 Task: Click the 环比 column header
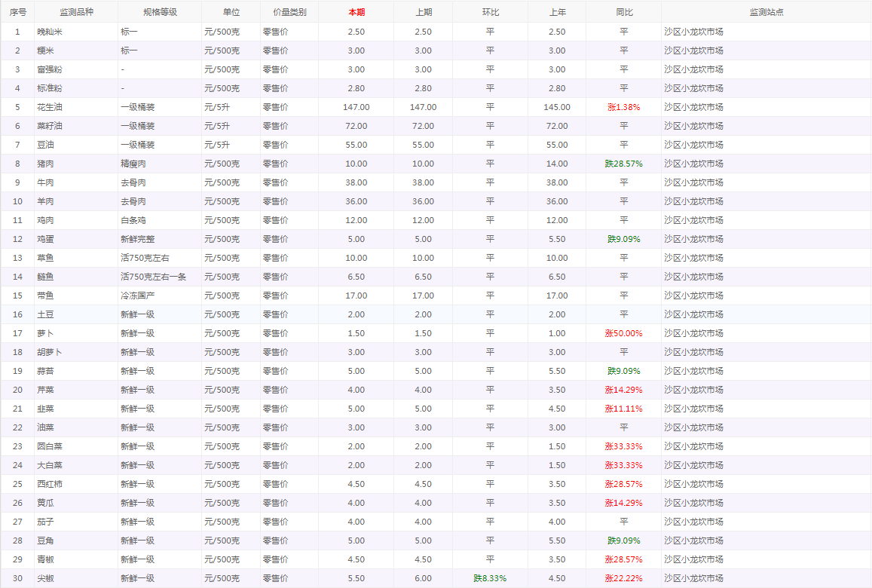(x=490, y=12)
